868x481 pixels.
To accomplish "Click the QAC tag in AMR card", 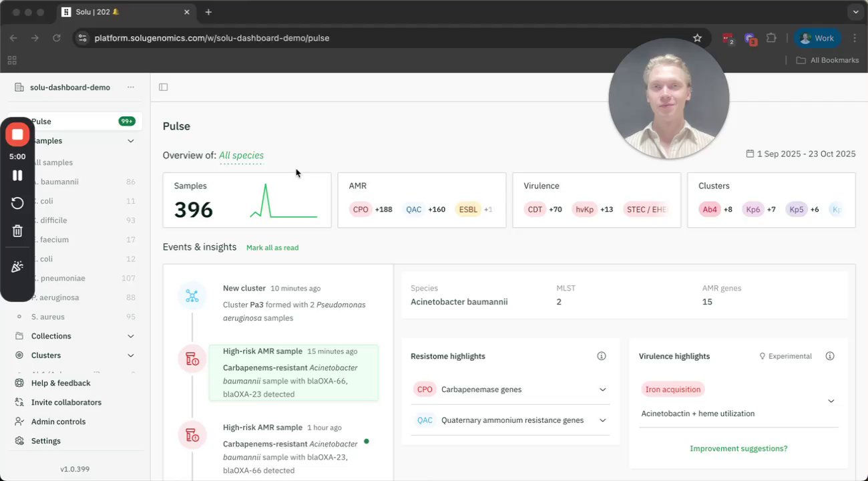I will pos(413,209).
